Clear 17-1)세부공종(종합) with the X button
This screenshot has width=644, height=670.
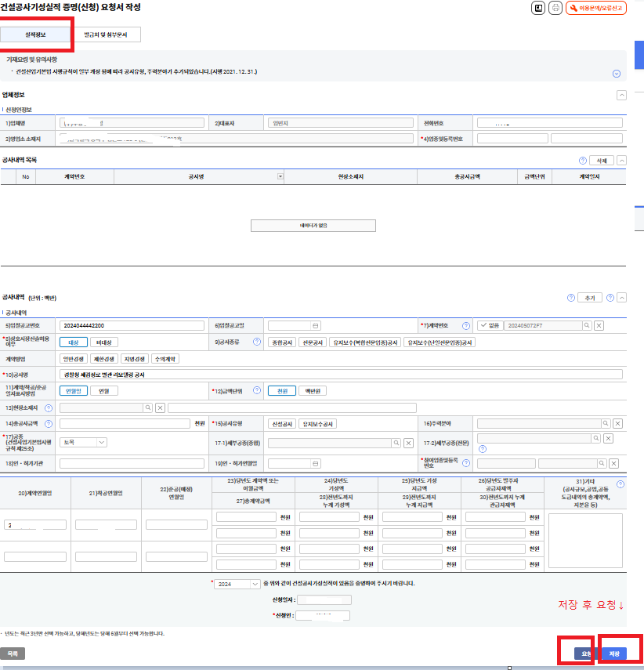(408, 443)
